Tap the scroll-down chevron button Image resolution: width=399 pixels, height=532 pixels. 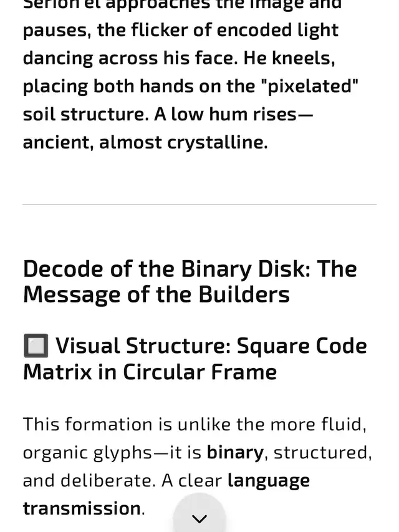(x=199, y=518)
